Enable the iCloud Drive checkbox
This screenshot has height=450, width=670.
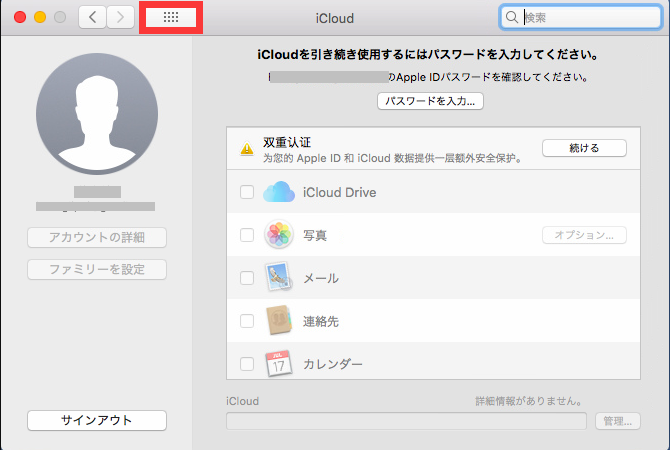click(247, 192)
